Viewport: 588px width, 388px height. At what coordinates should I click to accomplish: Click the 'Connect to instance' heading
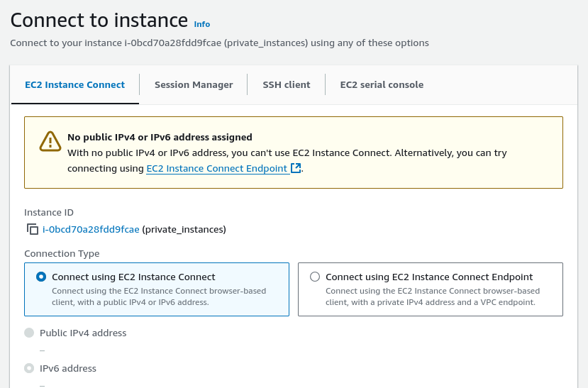pos(99,21)
